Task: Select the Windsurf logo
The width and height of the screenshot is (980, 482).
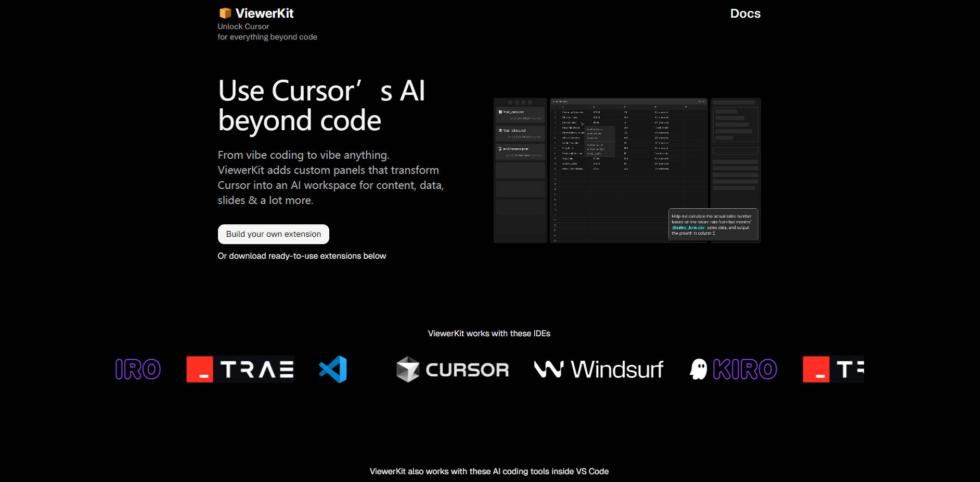Action: [x=598, y=369]
